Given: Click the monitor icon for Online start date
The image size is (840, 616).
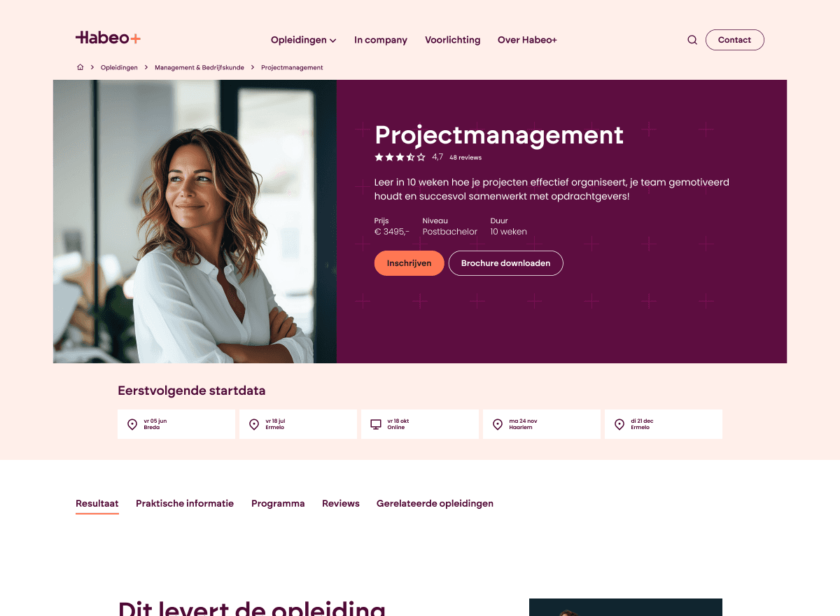Looking at the screenshot, I should (x=376, y=424).
